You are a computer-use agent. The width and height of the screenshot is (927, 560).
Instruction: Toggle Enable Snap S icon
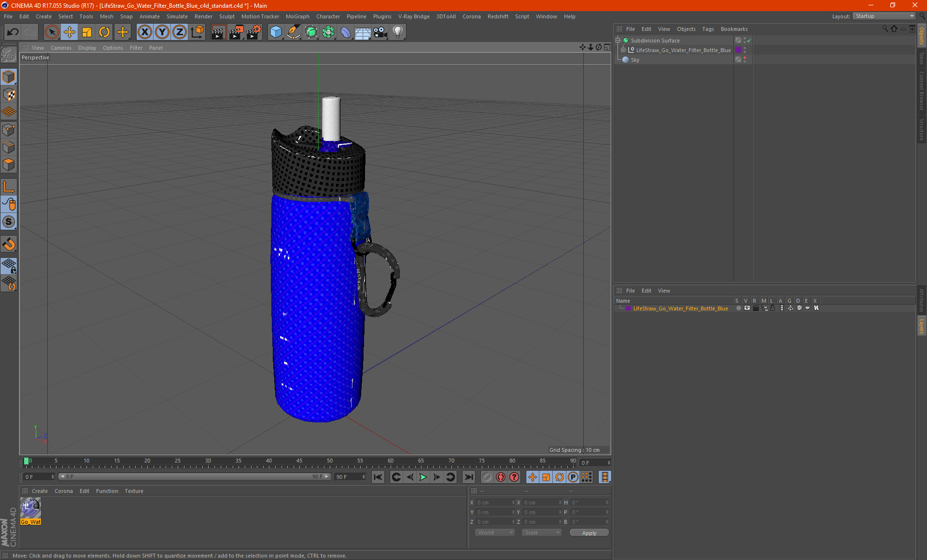click(x=9, y=222)
